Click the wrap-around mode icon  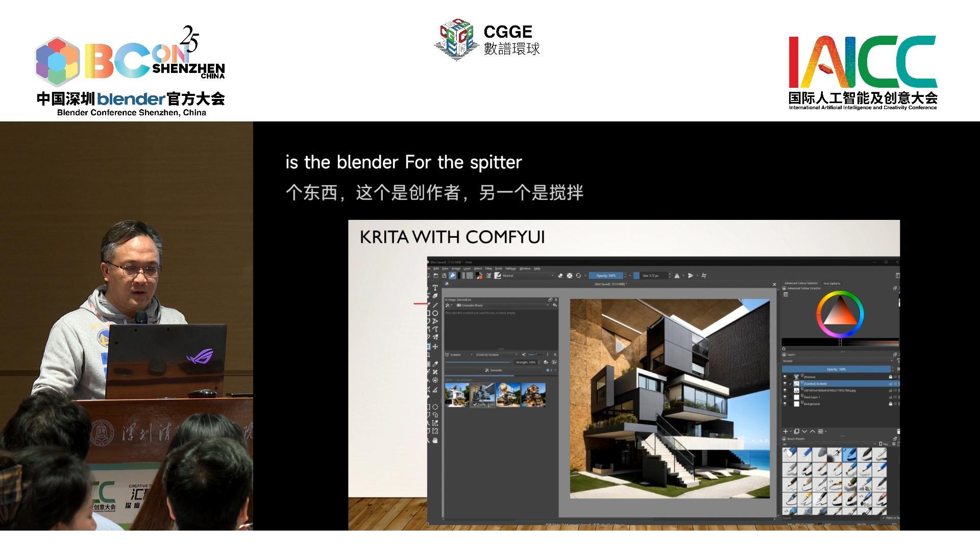click(x=704, y=275)
